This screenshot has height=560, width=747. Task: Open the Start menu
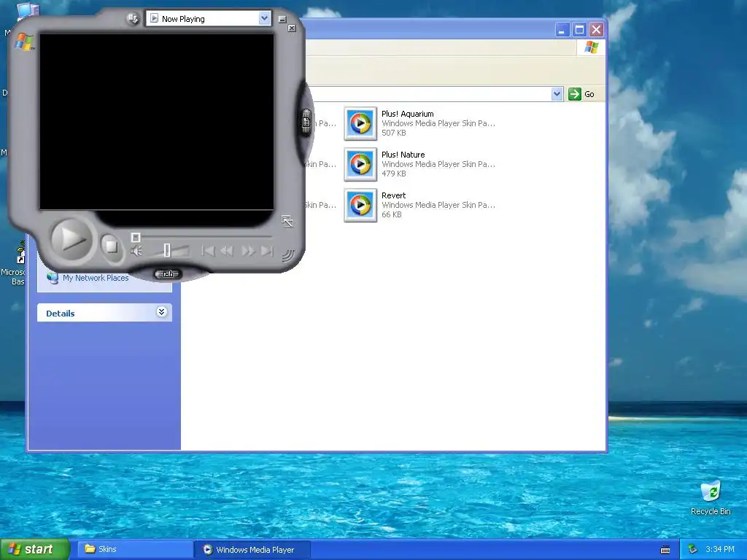pos(35,550)
